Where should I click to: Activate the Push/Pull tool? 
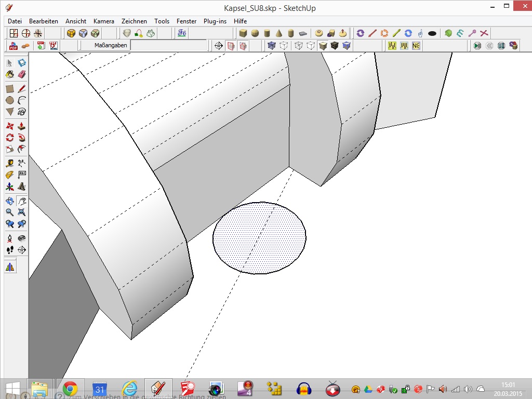click(x=22, y=126)
